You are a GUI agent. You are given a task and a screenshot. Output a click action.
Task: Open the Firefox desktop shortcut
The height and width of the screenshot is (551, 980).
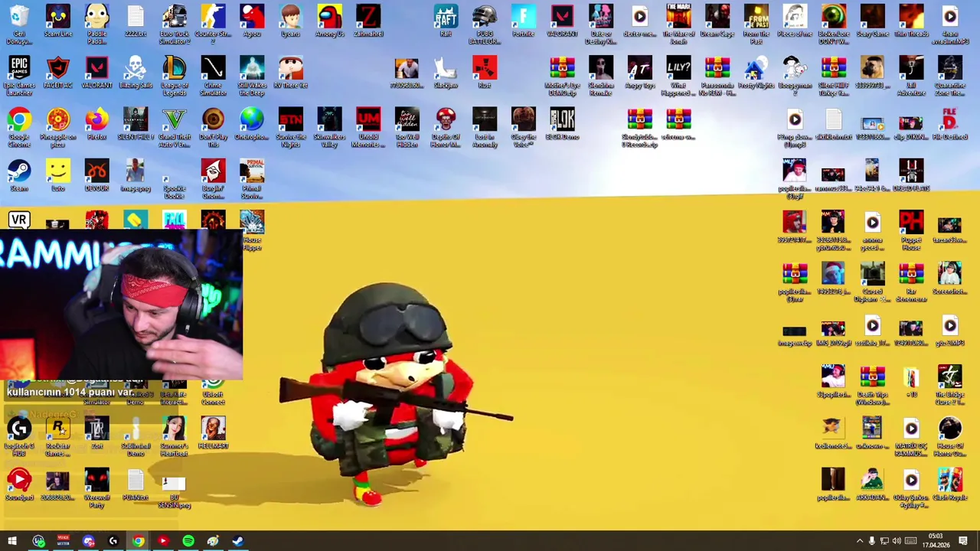tap(96, 123)
